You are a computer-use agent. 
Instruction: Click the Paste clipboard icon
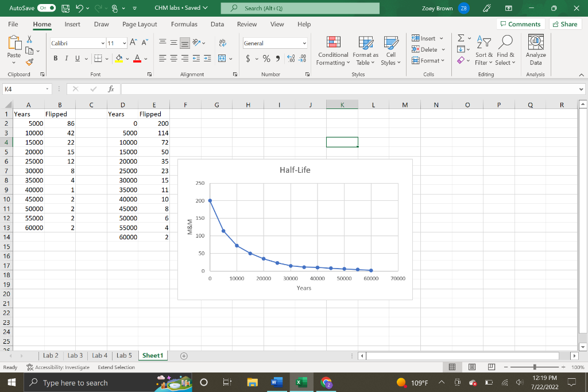pyautogui.click(x=14, y=43)
